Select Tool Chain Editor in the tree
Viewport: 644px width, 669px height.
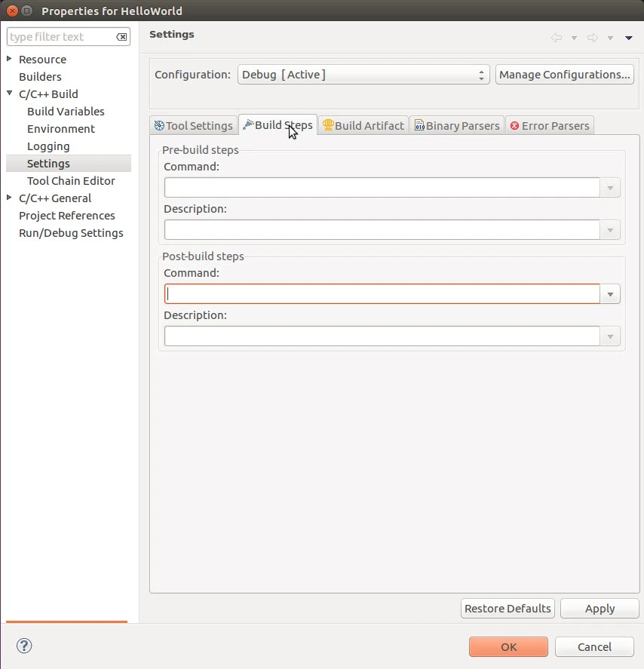coord(71,181)
